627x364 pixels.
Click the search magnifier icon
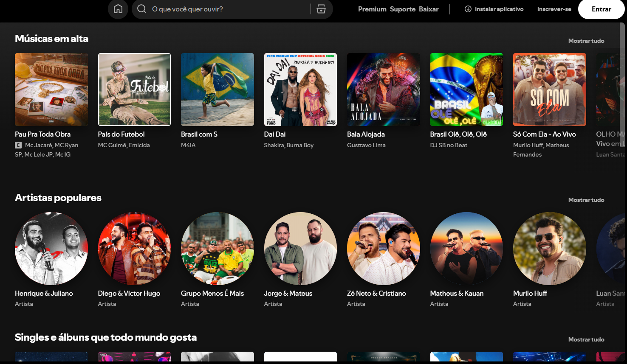[142, 9]
